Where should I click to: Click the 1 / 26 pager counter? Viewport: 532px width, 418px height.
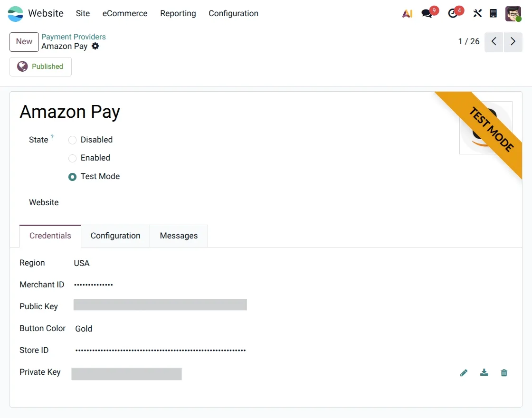[x=468, y=41]
